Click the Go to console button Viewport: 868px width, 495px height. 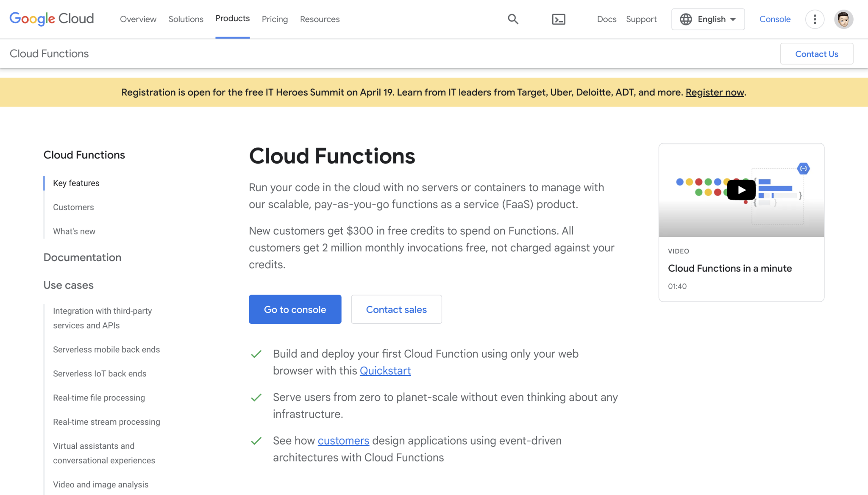point(295,309)
